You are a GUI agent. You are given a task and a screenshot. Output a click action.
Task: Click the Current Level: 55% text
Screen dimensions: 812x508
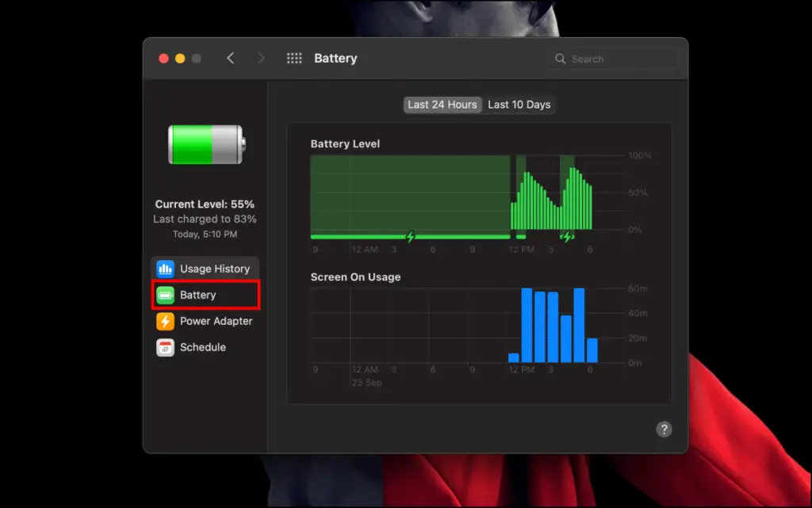point(205,204)
